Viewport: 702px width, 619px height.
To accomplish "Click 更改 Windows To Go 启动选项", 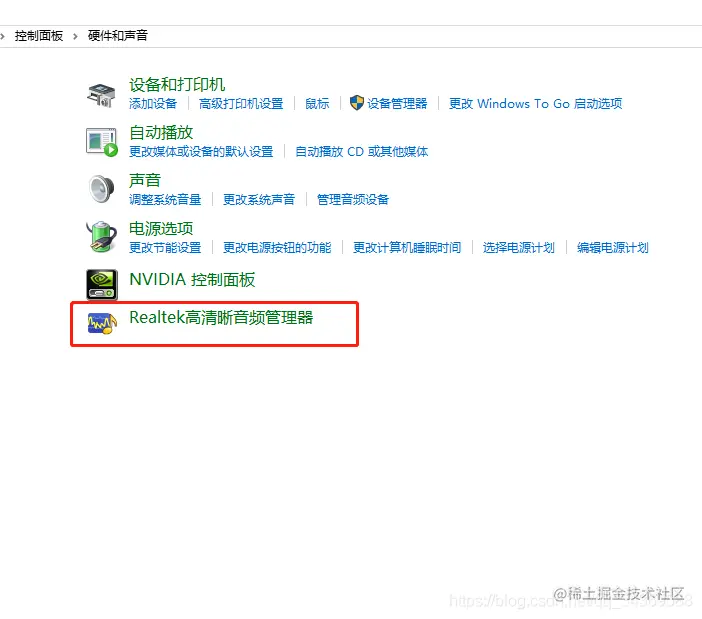I will click(x=535, y=104).
